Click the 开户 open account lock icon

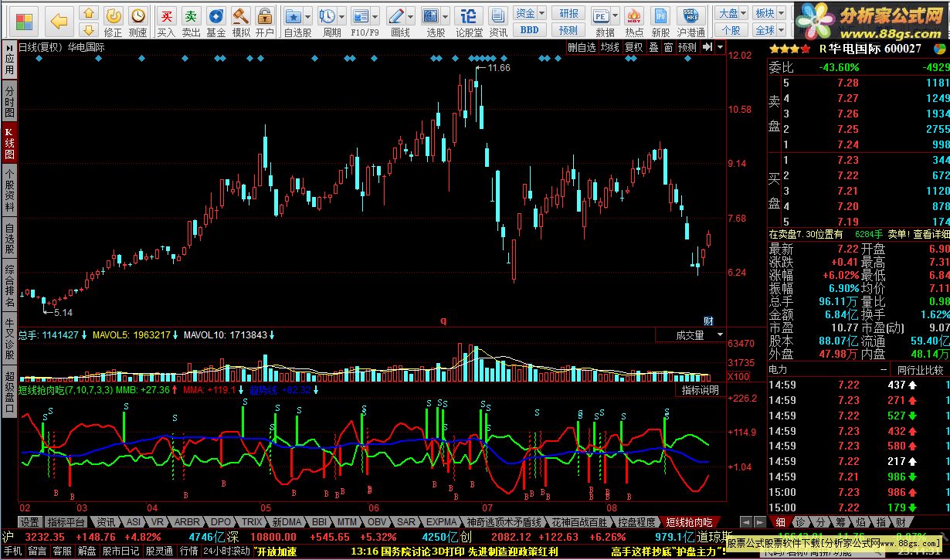tap(265, 15)
